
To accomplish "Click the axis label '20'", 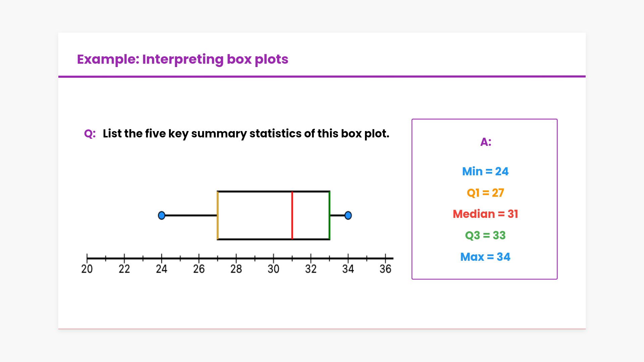I will (x=87, y=269).
